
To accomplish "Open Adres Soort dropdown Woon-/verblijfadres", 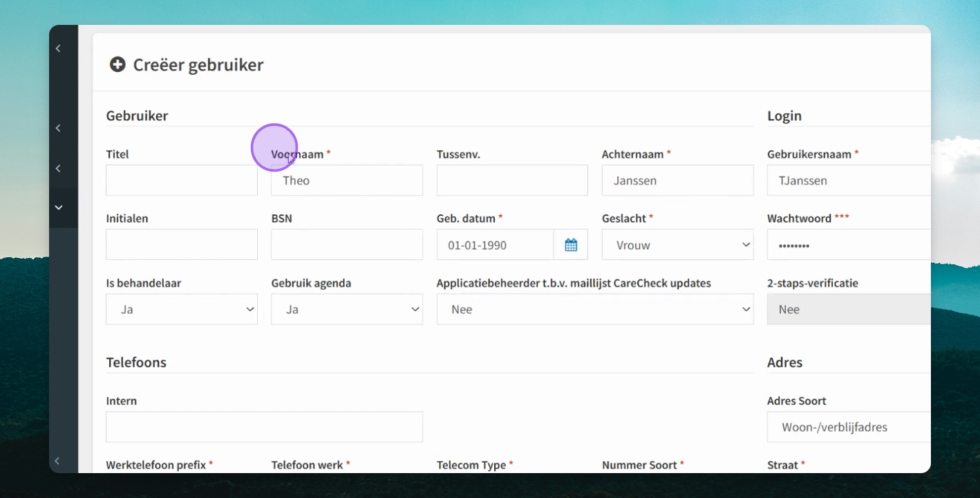I will coord(849,427).
